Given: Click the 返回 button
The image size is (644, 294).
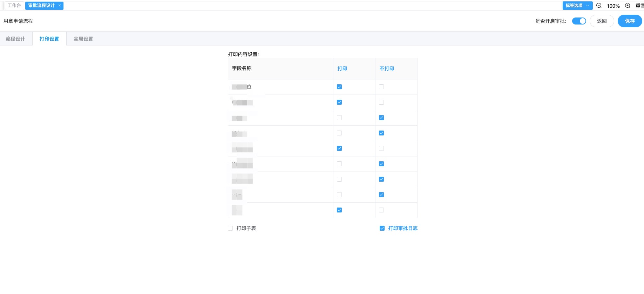Looking at the screenshot, I should (x=602, y=21).
